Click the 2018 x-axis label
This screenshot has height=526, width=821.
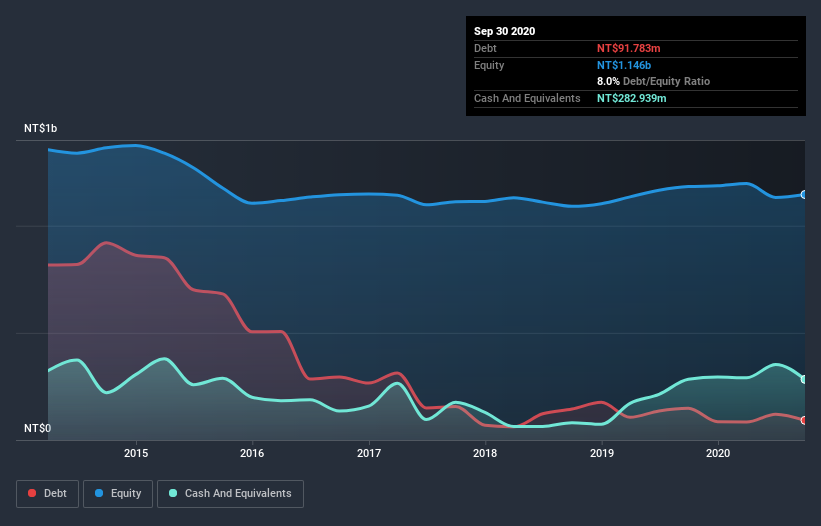pos(485,453)
